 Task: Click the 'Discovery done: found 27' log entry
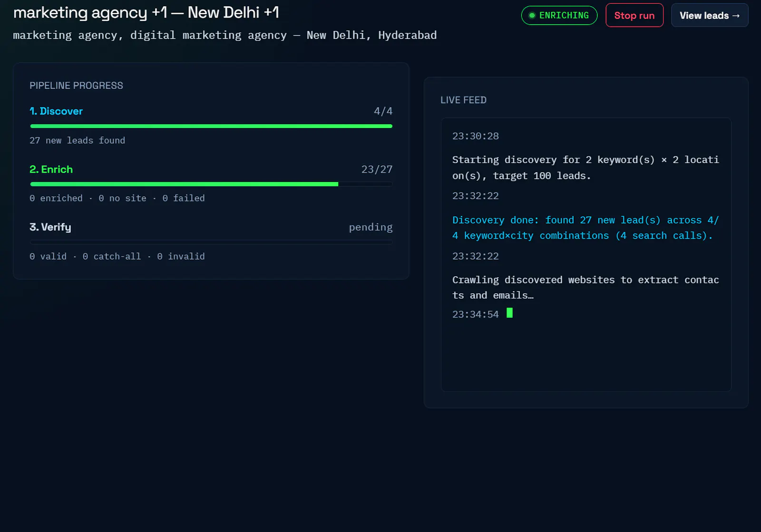coord(585,228)
